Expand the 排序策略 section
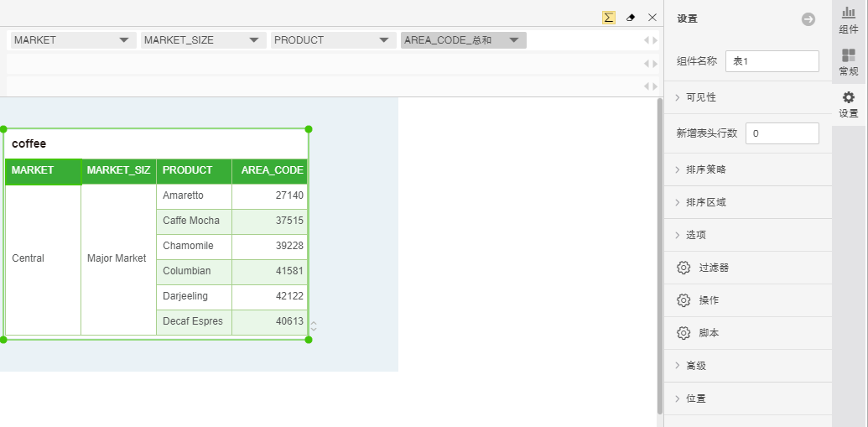Screen dimensions: 868x427 coord(705,169)
